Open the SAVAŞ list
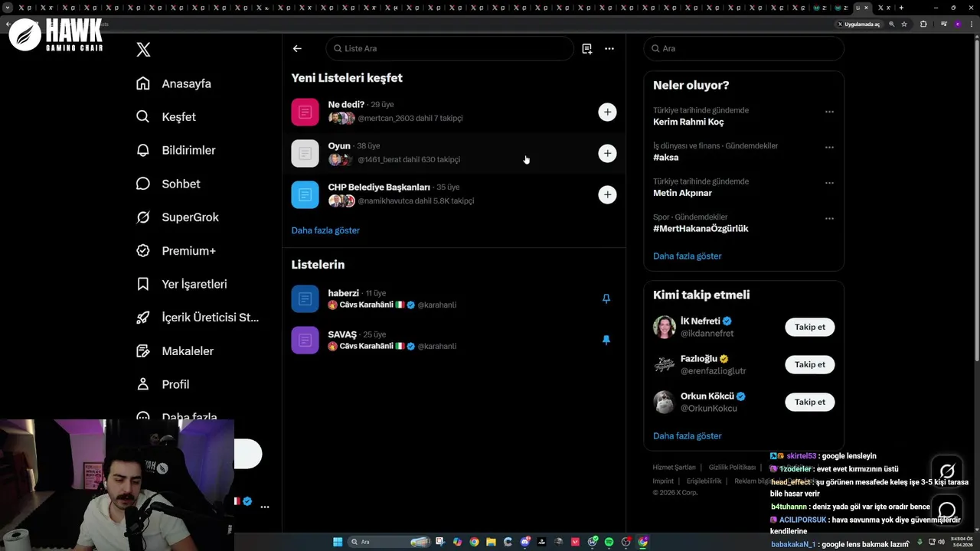This screenshot has height=551, width=980. pos(454,340)
